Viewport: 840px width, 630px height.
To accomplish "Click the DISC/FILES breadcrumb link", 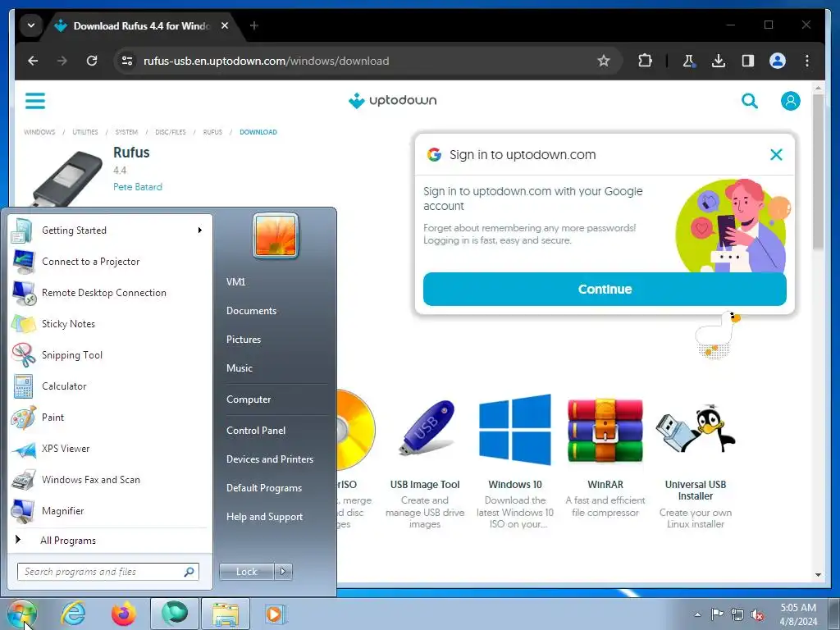I will pyautogui.click(x=171, y=132).
